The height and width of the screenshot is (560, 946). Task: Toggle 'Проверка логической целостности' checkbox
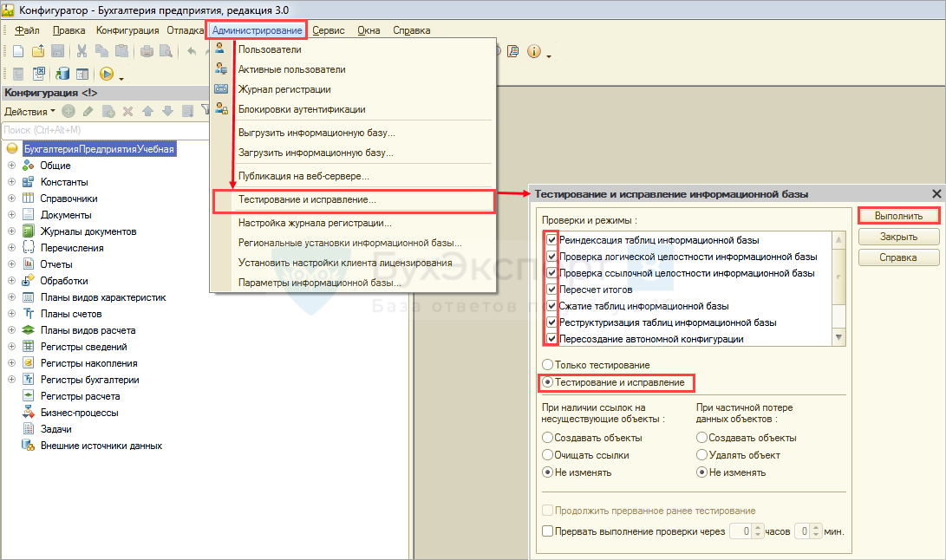[551, 256]
